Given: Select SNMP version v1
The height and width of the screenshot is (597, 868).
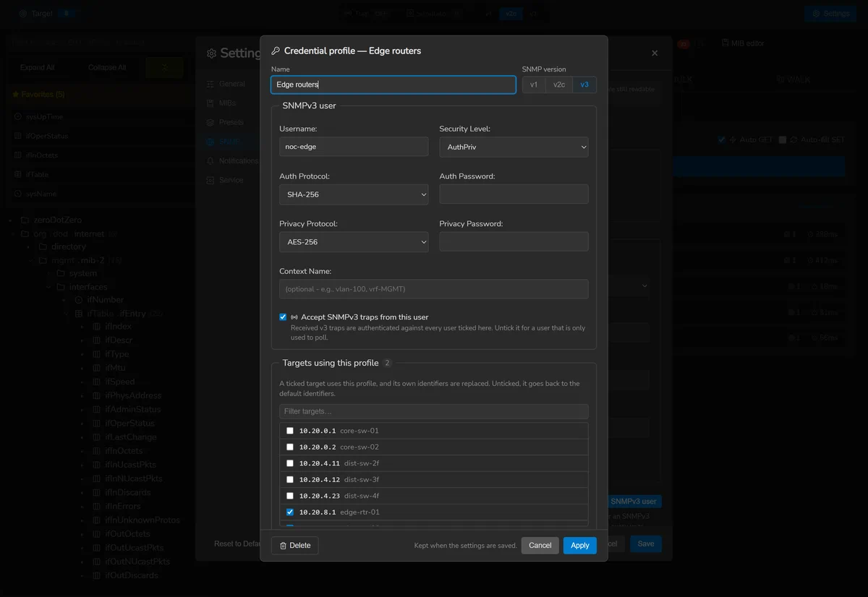Looking at the screenshot, I should (x=534, y=85).
